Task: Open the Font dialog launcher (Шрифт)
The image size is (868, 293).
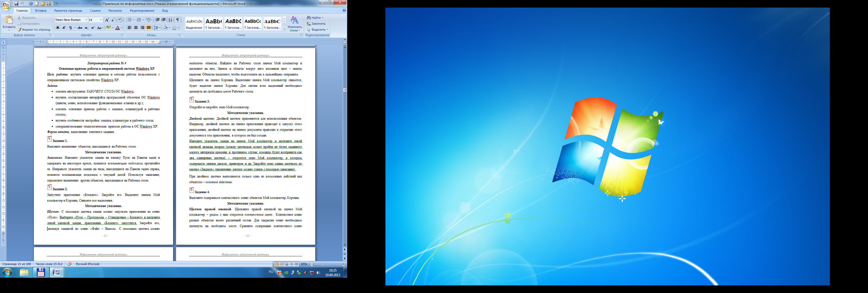Action: [x=122, y=35]
